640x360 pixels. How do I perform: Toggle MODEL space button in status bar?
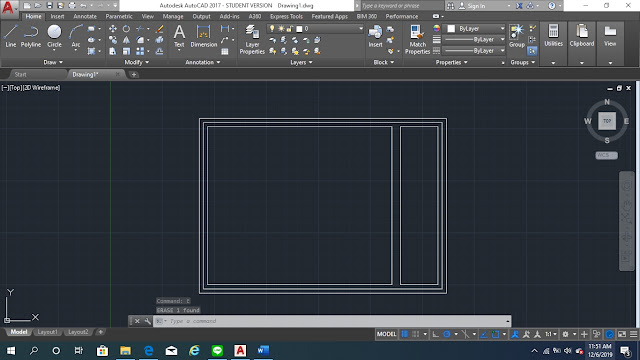pos(386,334)
